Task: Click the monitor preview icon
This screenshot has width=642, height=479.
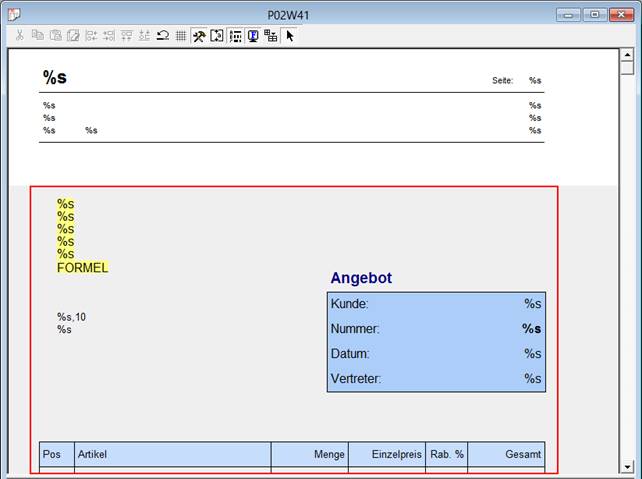Action: (253, 35)
